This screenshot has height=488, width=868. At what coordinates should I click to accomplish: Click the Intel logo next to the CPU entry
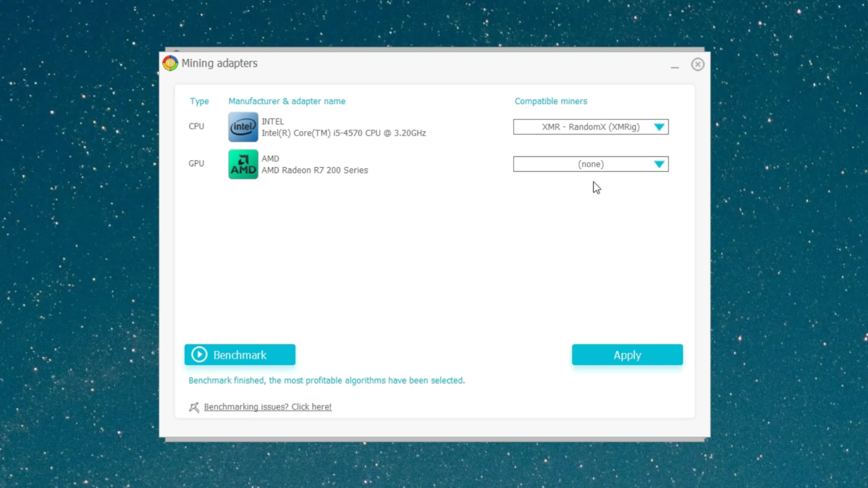tap(242, 127)
